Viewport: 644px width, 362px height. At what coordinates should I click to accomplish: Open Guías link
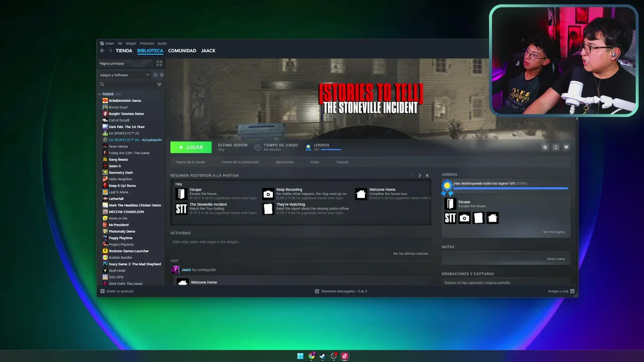click(315, 162)
